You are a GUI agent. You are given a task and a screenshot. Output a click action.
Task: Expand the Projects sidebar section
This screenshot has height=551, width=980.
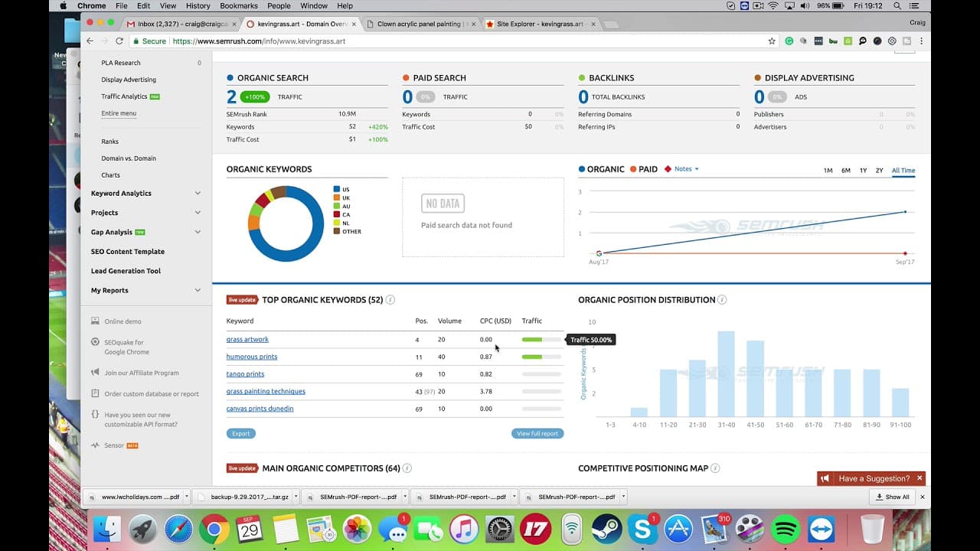tap(198, 213)
